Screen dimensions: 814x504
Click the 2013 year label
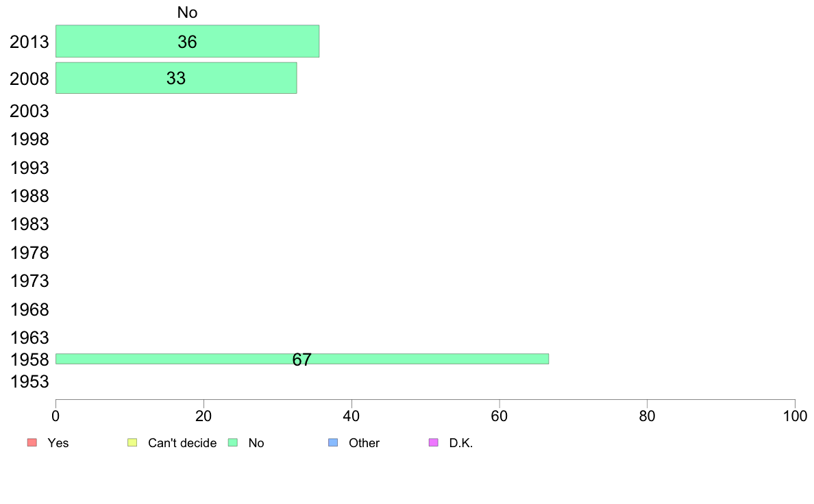(29, 42)
